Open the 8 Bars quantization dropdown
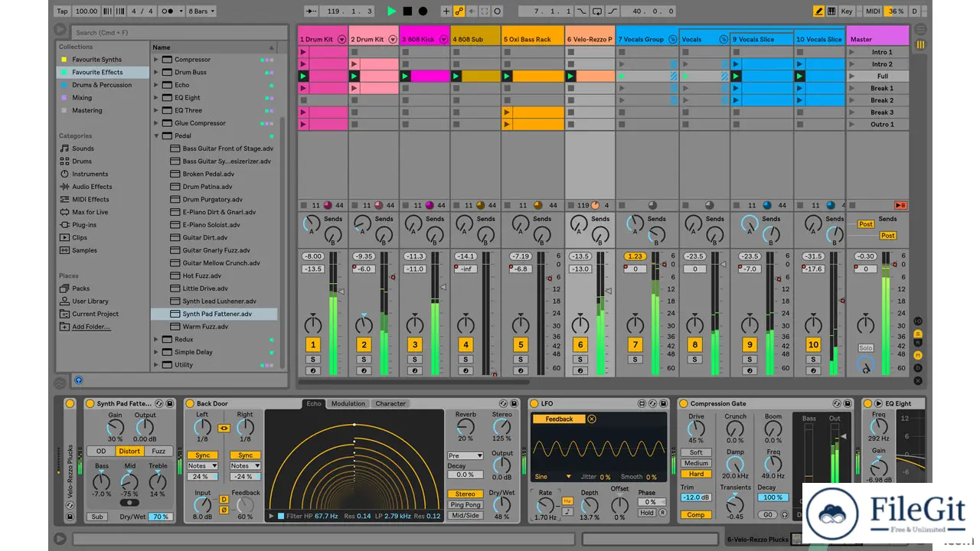980x551 pixels. pos(201,11)
